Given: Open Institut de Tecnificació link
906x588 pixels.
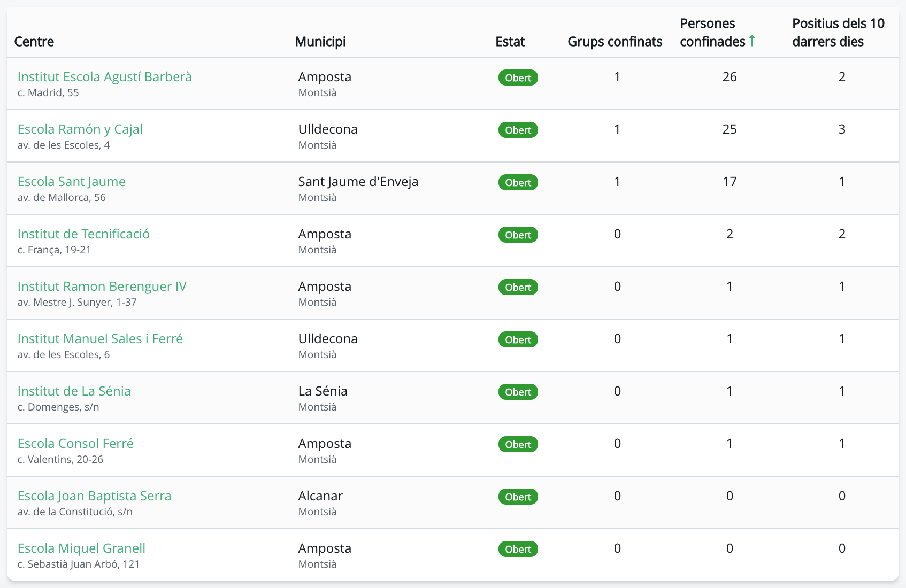Looking at the screenshot, I should [83, 234].
